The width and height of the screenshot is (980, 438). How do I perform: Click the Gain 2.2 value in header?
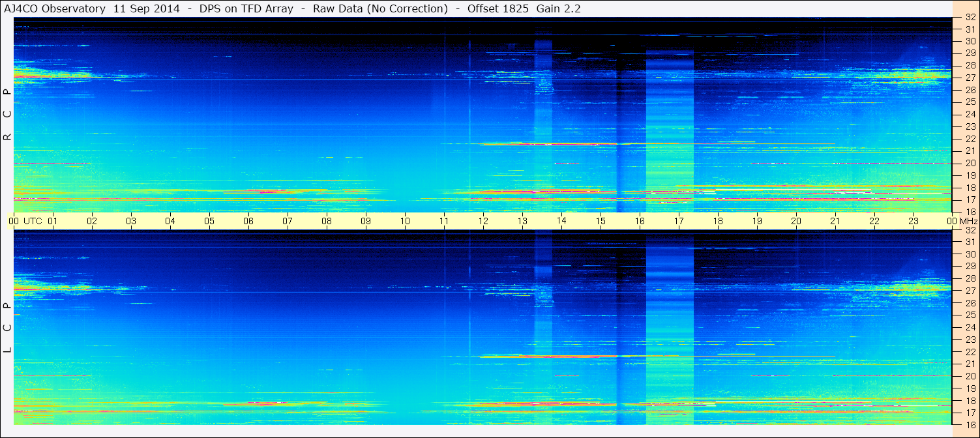point(558,8)
